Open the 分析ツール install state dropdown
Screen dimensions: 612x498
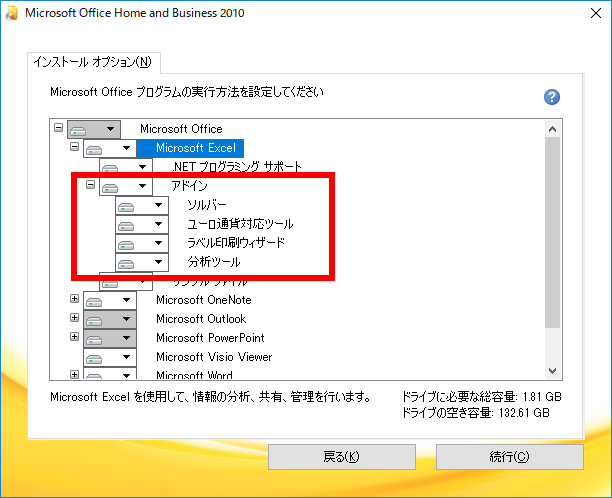point(142,262)
